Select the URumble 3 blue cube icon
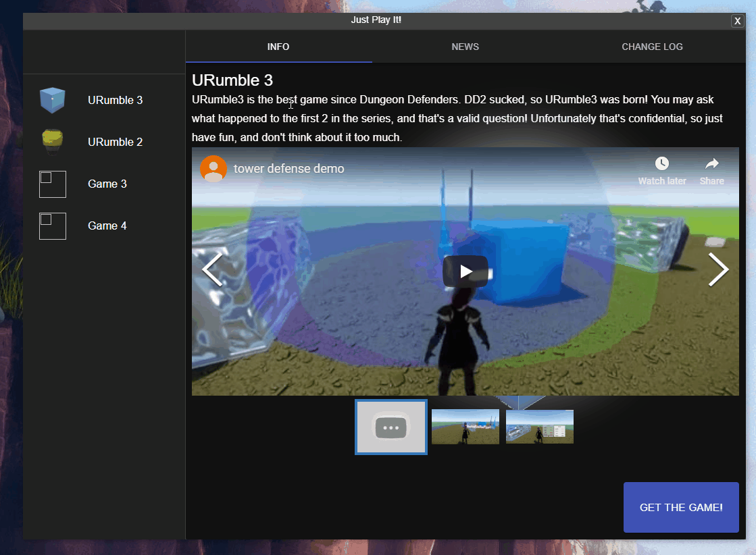Viewport: 756px width, 555px height. [x=53, y=100]
